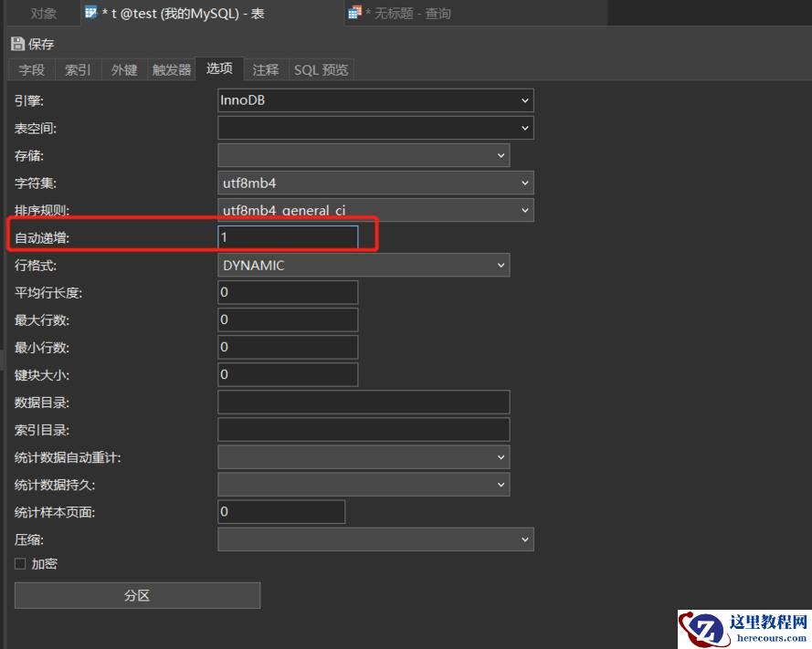
Task: Open the 注释 tab
Action: [x=266, y=70]
